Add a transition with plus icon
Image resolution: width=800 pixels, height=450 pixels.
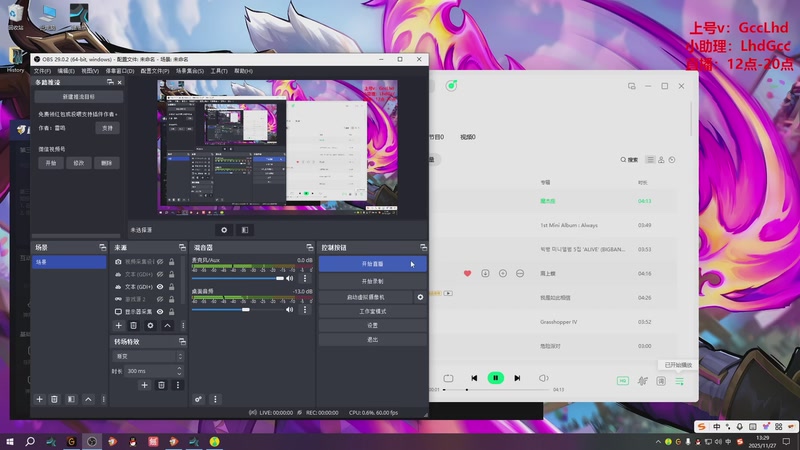coord(144,385)
